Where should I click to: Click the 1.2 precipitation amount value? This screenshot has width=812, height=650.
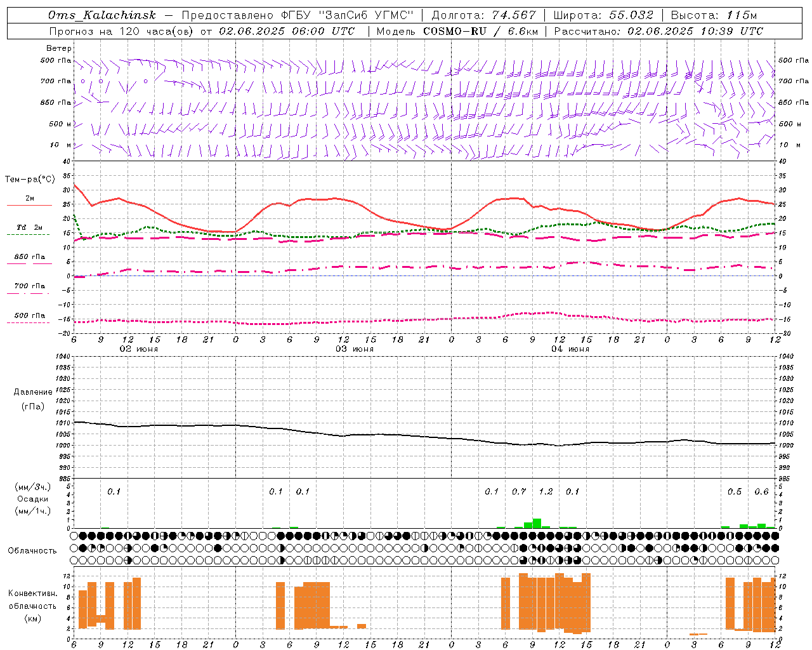click(546, 491)
